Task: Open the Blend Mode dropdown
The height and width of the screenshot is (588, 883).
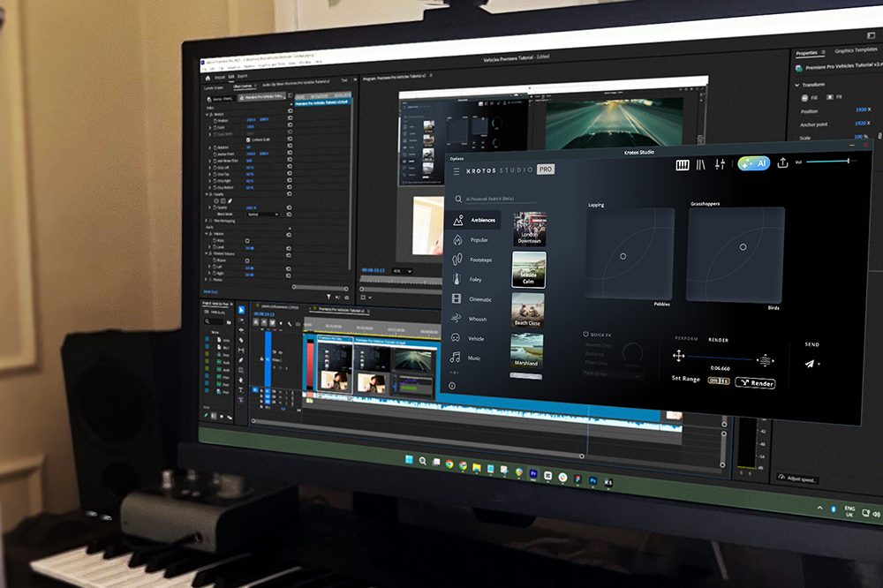Action: tap(262, 215)
